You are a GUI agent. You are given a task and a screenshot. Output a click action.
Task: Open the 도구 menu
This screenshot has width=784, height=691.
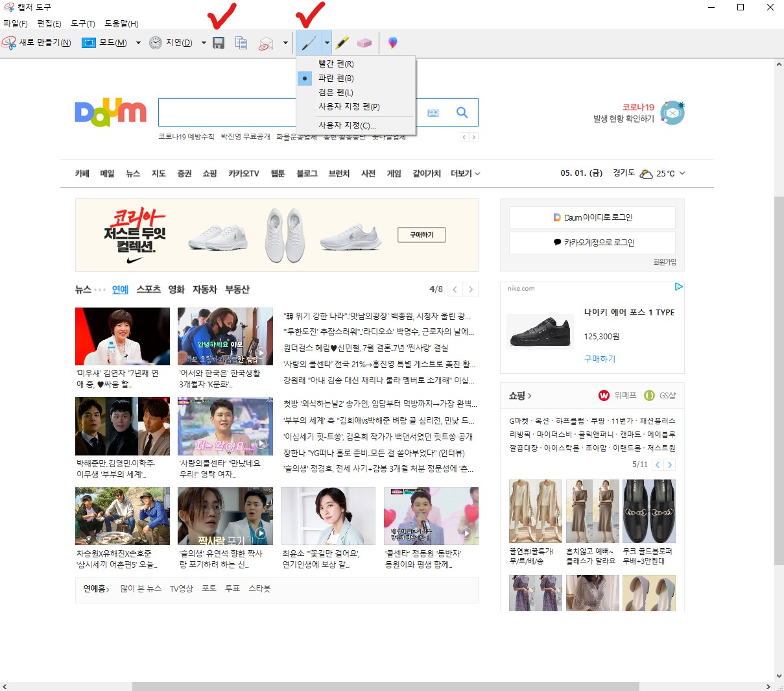point(83,23)
